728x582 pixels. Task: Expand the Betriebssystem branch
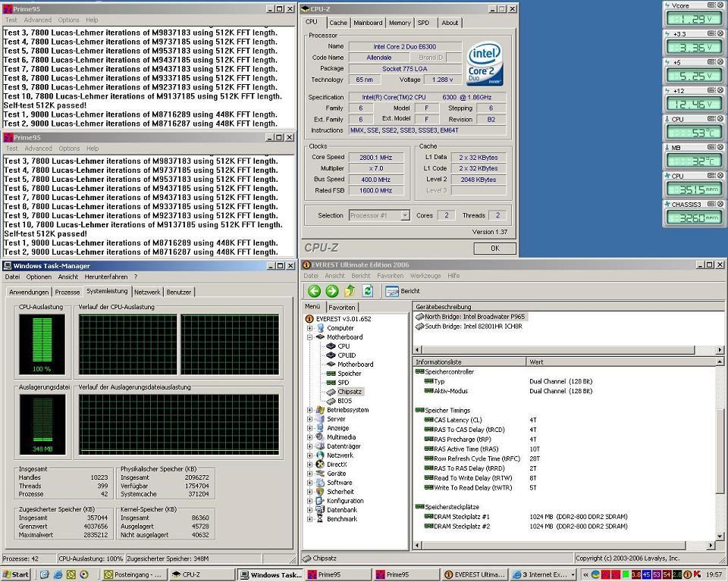point(309,410)
